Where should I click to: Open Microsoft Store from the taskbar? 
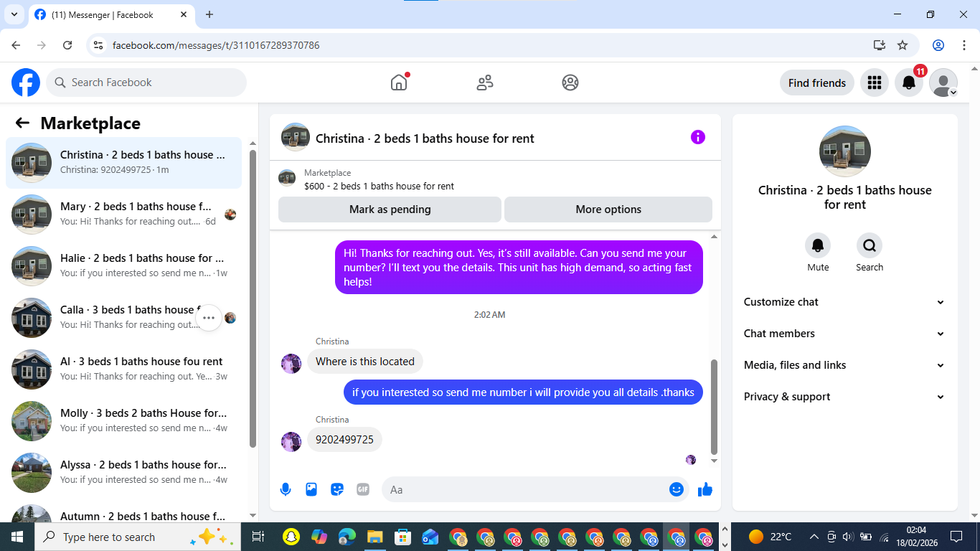click(x=402, y=537)
